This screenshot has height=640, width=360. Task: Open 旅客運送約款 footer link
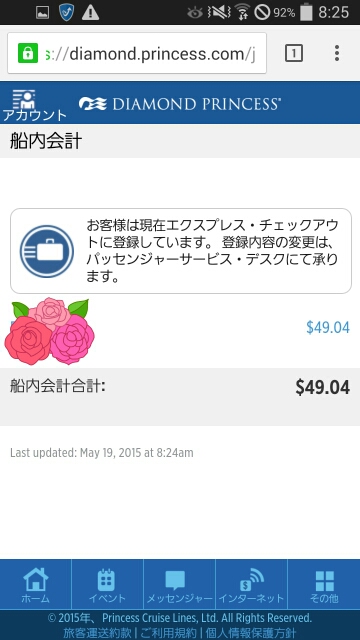[97, 633]
